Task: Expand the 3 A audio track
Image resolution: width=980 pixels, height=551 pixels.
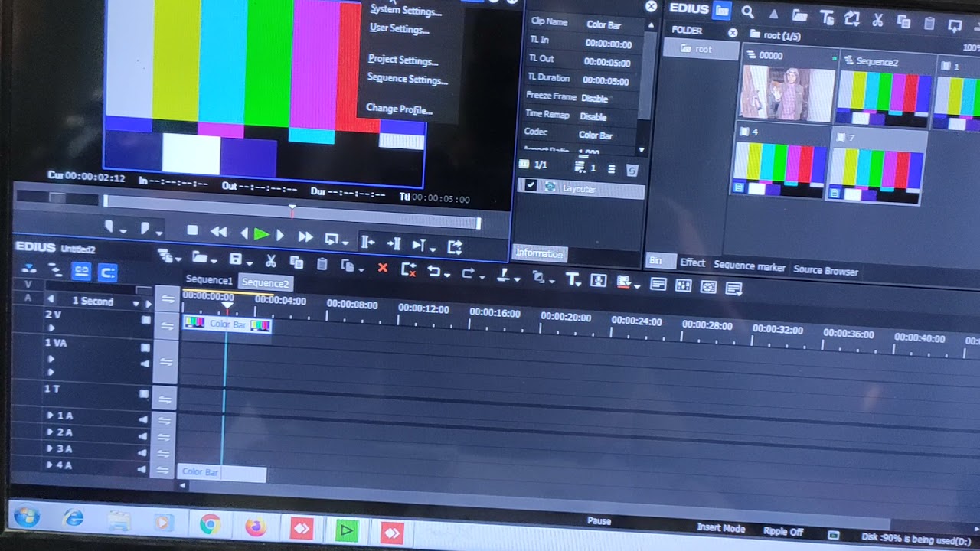Action: click(51, 448)
